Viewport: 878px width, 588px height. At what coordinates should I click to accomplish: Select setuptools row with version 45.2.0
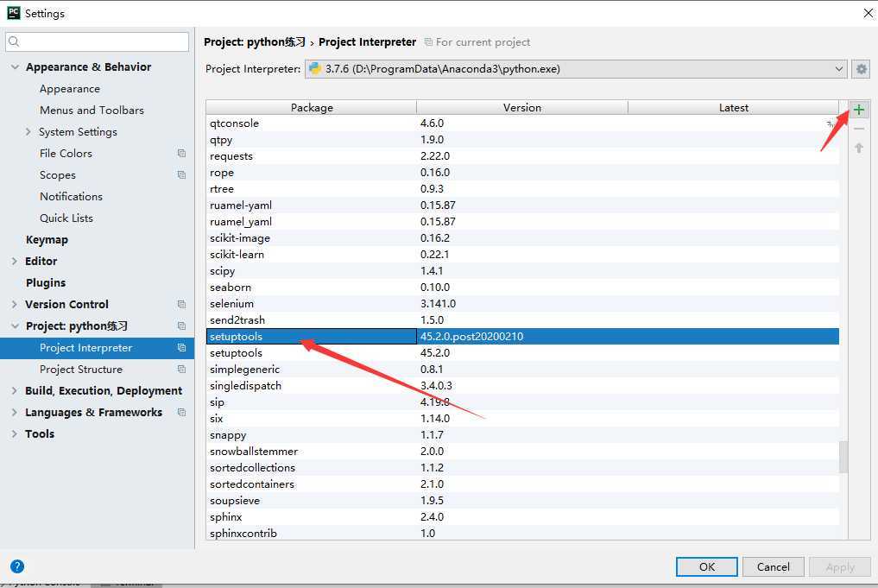point(522,353)
